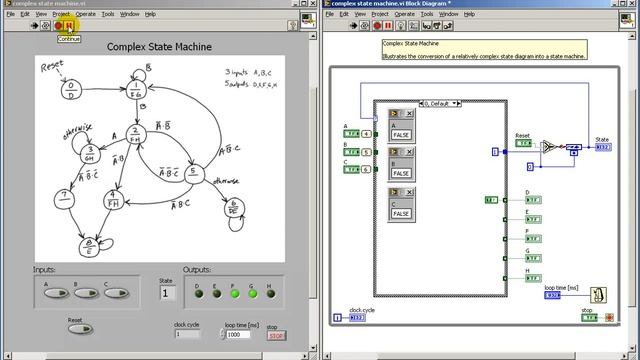Viewport: 640px width, 360px height.
Task: Click the D output LED indicator
Action: [x=199, y=293]
